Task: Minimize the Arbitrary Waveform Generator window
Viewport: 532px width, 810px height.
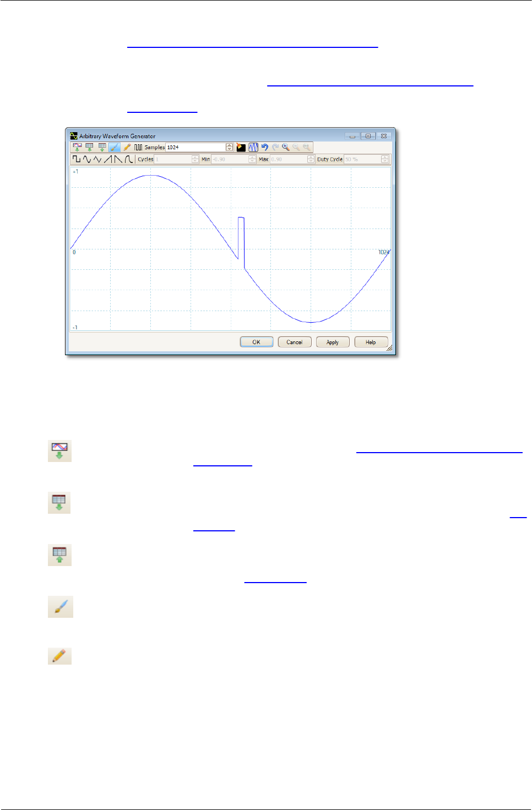Action: click(352, 136)
